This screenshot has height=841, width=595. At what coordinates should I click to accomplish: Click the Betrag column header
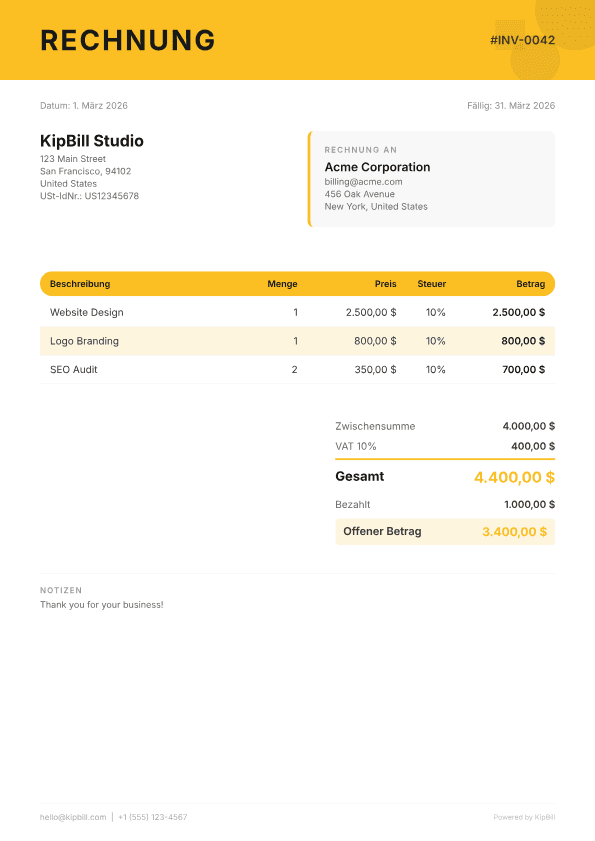click(531, 284)
